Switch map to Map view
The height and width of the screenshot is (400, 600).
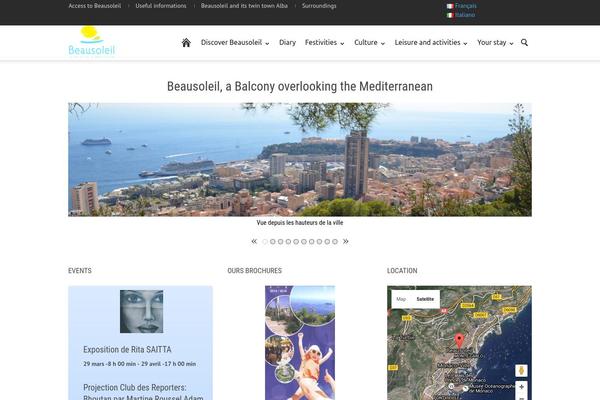[401, 299]
